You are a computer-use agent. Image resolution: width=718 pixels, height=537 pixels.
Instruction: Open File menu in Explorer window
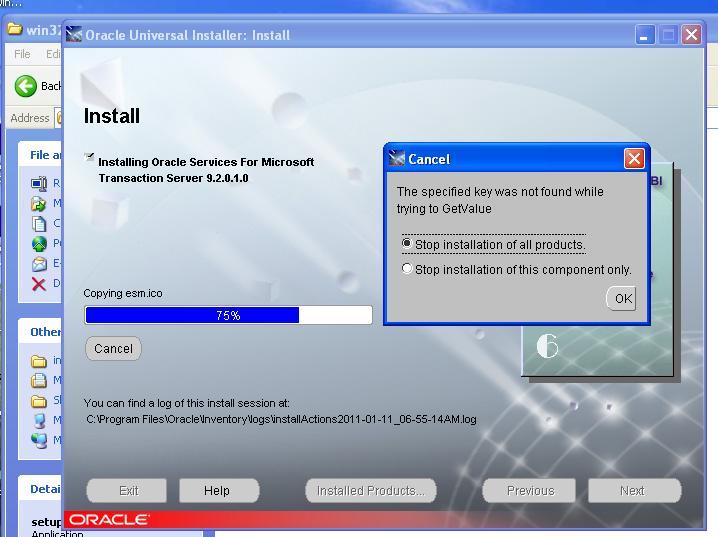[22, 54]
